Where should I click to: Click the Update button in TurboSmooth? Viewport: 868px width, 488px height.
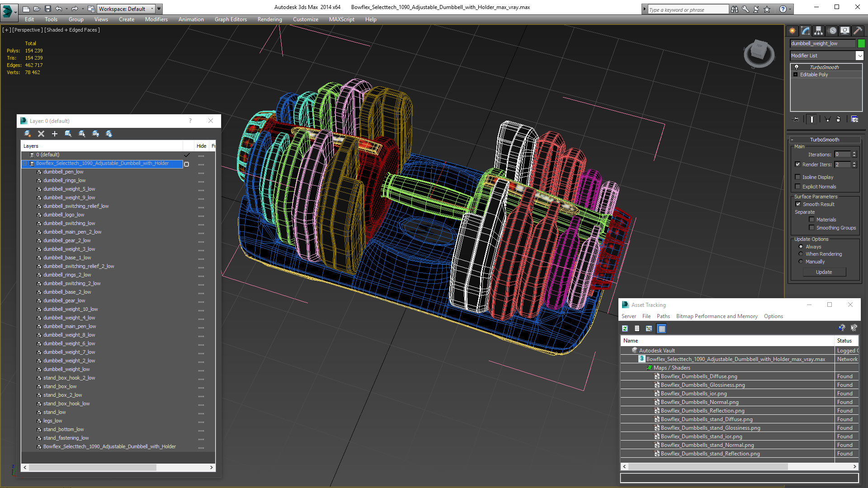(824, 272)
